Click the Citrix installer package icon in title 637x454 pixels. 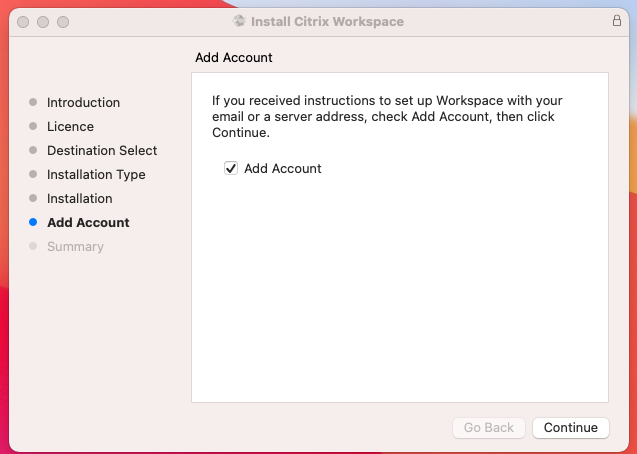pyautogui.click(x=239, y=21)
